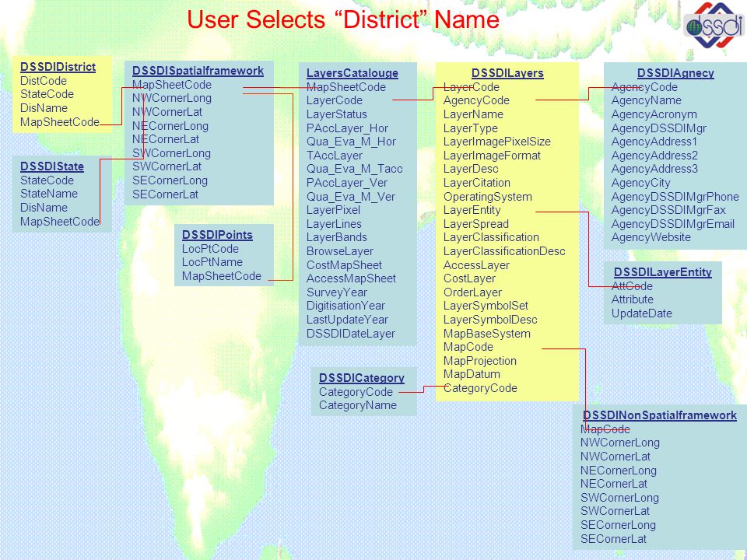Click the MapBaseSystem field

(x=487, y=334)
